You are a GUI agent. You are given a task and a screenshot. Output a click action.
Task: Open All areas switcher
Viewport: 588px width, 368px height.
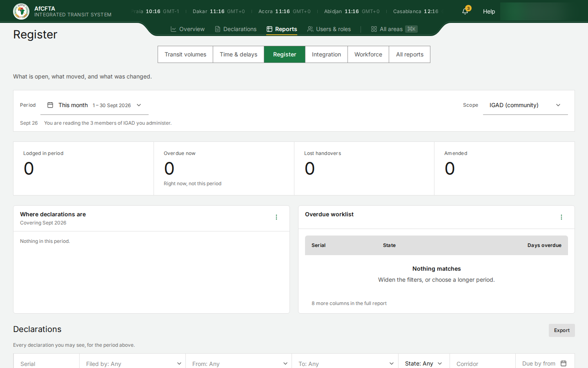pyautogui.click(x=394, y=29)
